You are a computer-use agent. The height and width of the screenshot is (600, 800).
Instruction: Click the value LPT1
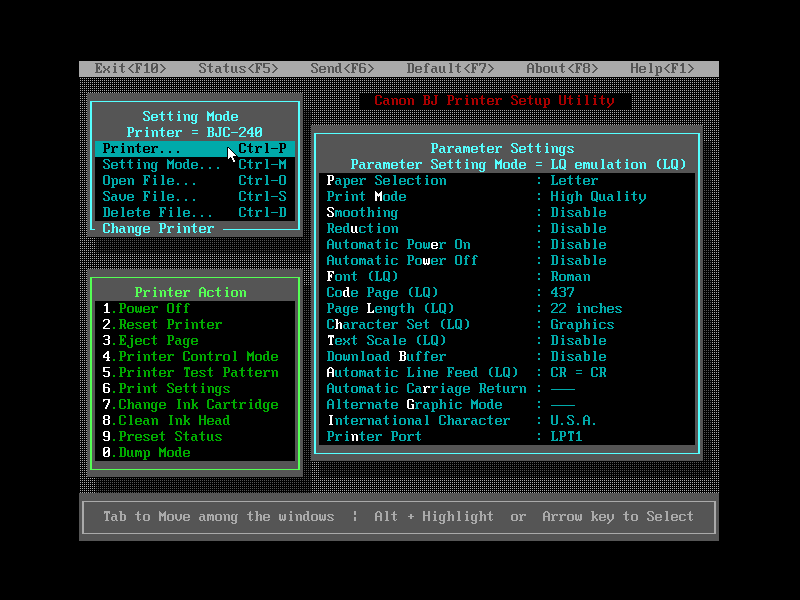566,436
